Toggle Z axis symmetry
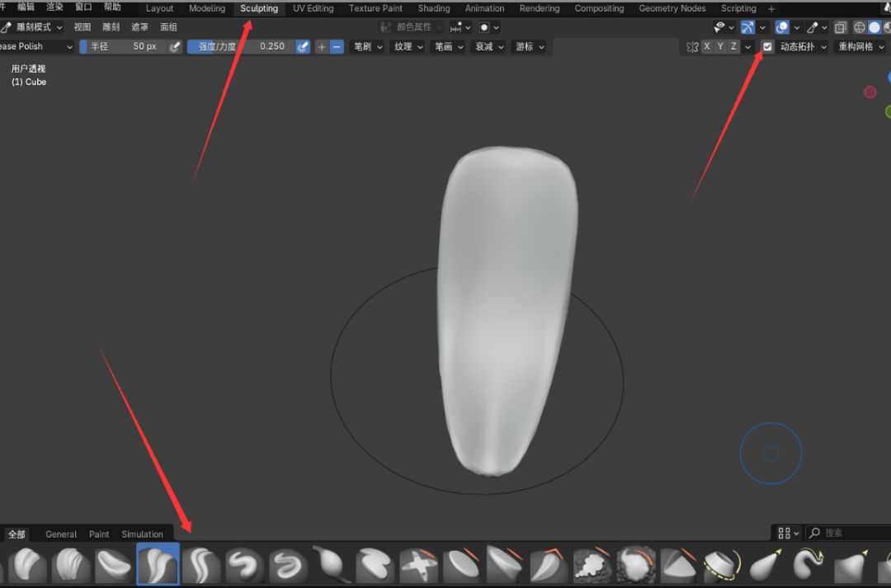The width and height of the screenshot is (891, 588). (x=733, y=47)
